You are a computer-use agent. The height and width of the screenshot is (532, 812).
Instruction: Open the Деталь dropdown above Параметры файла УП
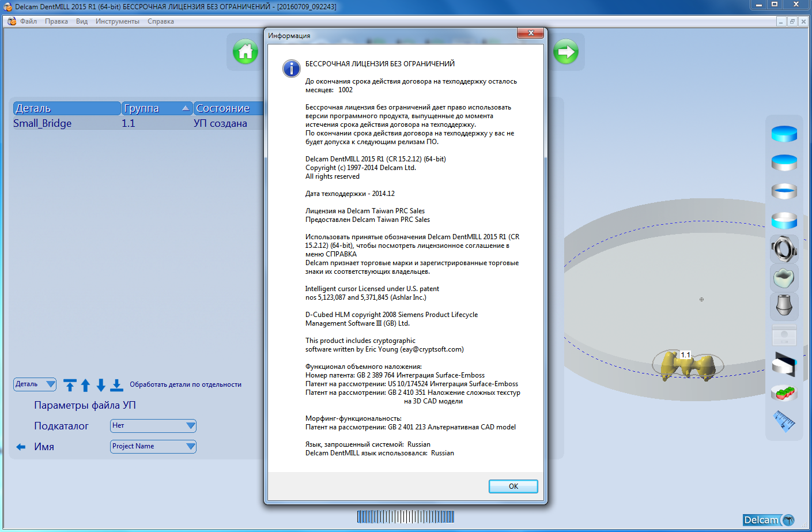click(x=35, y=384)
